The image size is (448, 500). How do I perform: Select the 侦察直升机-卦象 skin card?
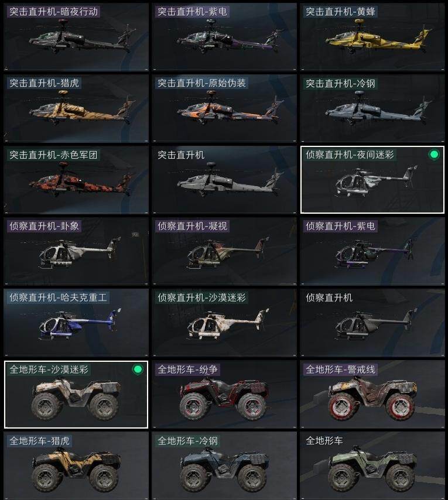click(x=76, y=251)
